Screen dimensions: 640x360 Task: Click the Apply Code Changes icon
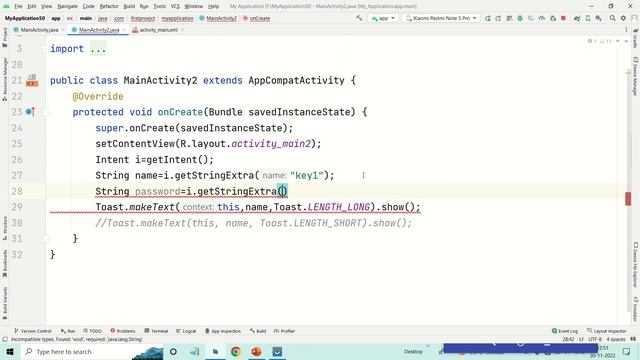click(x=509, y=18)
